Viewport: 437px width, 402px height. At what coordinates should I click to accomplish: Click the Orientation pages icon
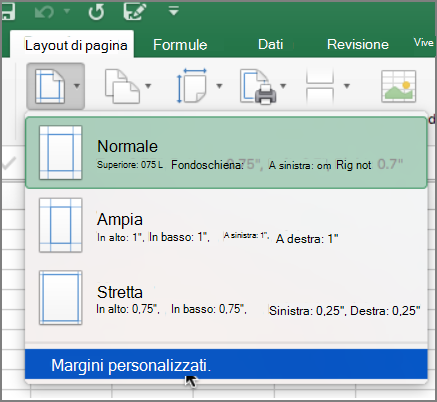click(122, 86)
